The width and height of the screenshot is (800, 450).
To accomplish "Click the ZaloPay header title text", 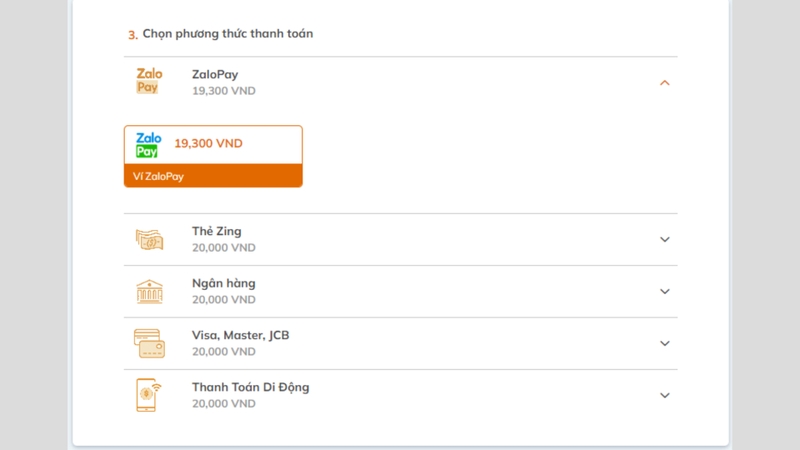I will tap(215, 74).
